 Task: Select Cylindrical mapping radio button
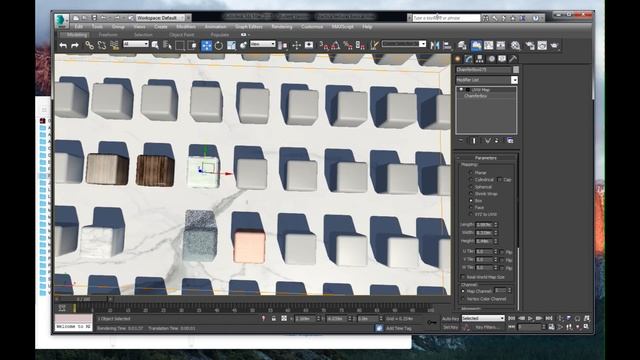click(x=471, y=180)
